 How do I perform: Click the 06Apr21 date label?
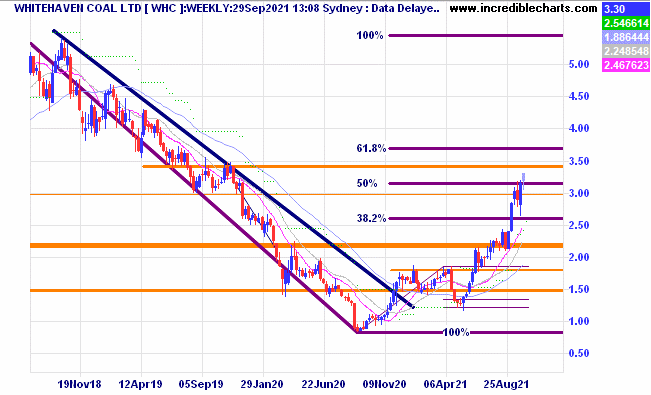(445, 384)
